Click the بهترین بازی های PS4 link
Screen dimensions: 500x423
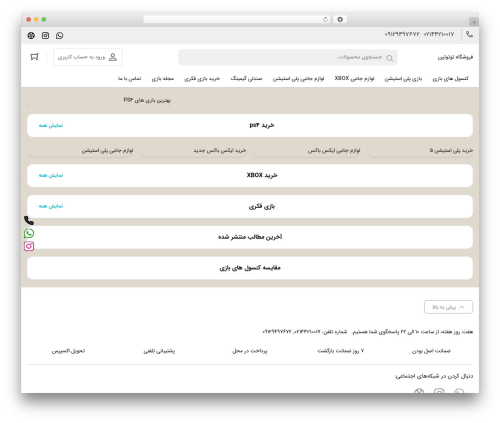coord(147,100)
